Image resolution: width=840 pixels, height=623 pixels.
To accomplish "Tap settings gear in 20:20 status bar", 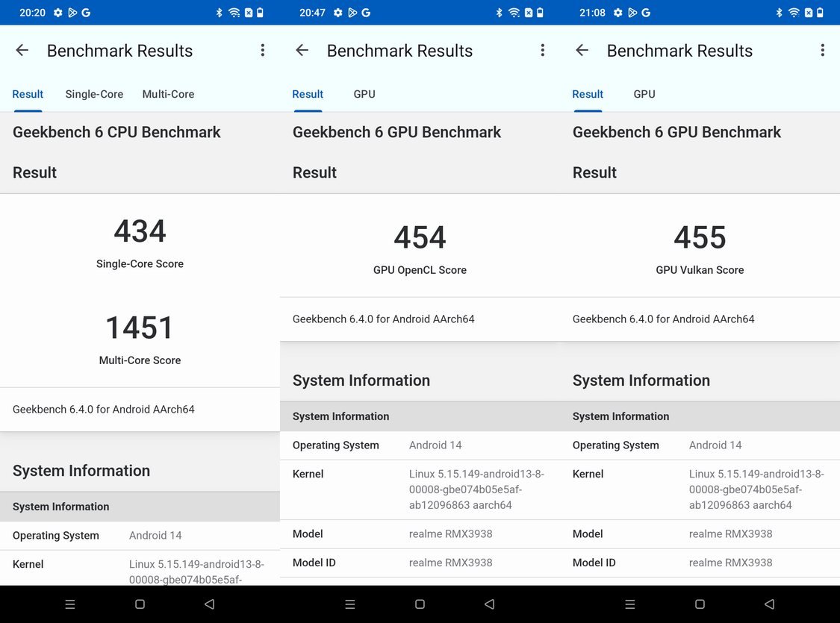I will tap(57, 12).
